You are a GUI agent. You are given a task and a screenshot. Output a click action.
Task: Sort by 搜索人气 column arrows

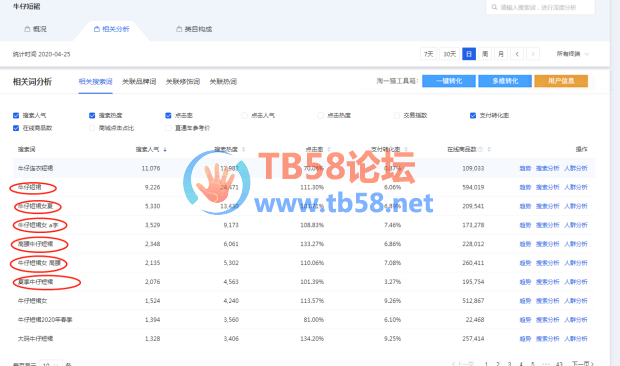coord(165,149)
